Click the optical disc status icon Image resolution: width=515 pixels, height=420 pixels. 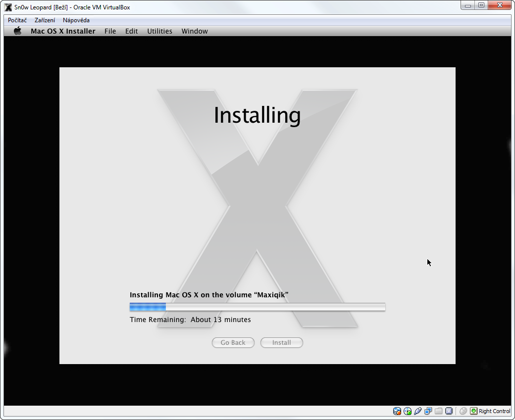coord(407,411)
